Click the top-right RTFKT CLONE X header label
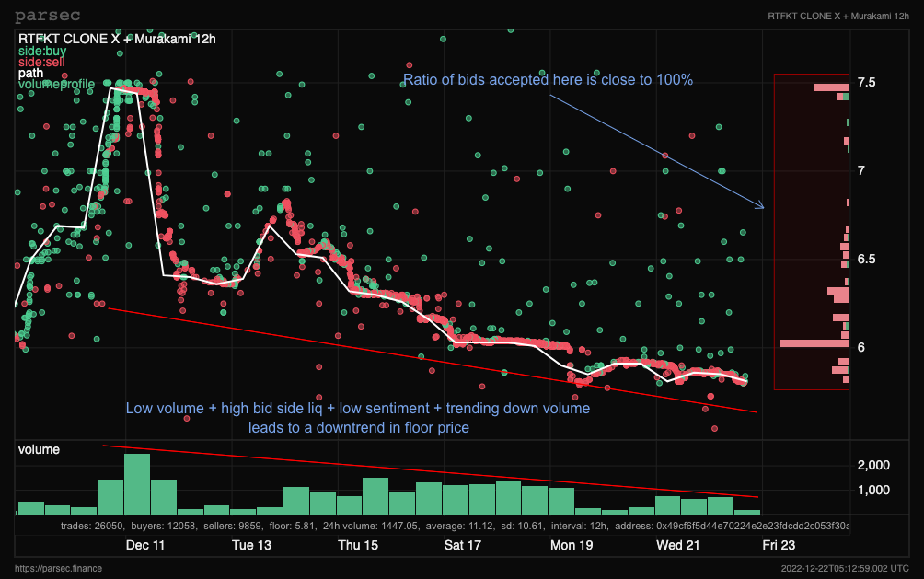This screenshot has height=579, width=924. pos(838,16)
